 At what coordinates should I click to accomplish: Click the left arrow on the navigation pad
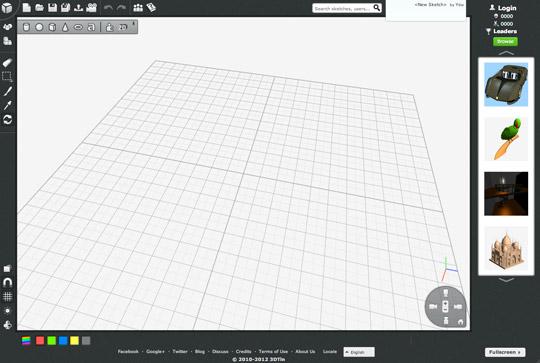(x=433, y=307)
